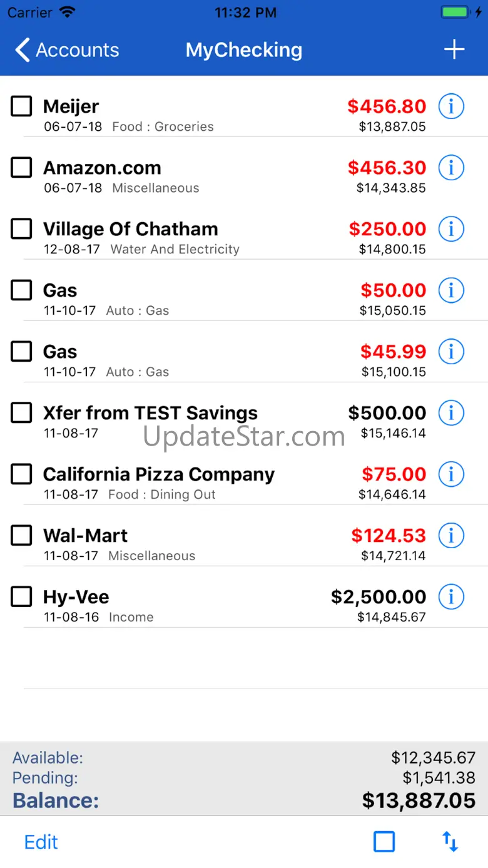Toggle the Wal-Mart checkbox

tap(21, 536)
